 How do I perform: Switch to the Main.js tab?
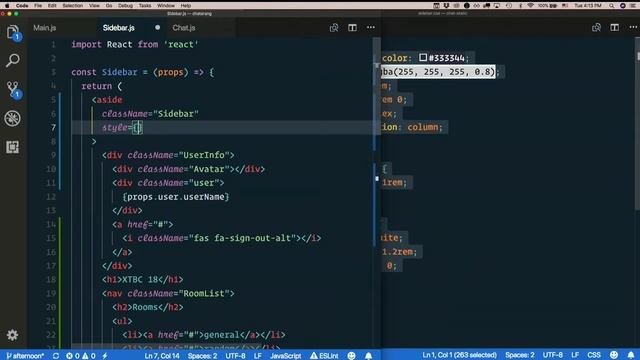pos(44,28)
